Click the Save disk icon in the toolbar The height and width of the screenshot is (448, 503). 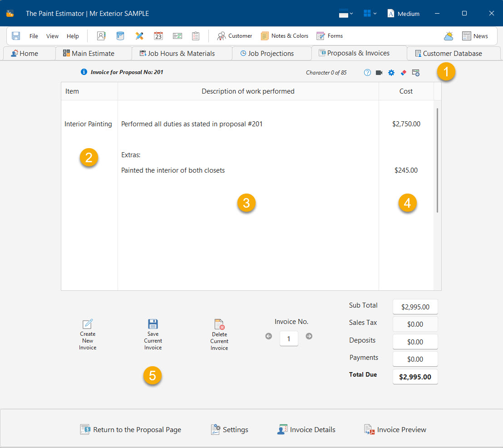(x=15, y=35)
